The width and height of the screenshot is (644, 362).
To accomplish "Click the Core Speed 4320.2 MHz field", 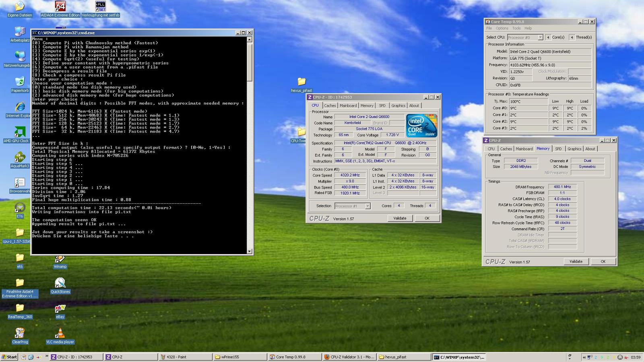I will 350,175.
